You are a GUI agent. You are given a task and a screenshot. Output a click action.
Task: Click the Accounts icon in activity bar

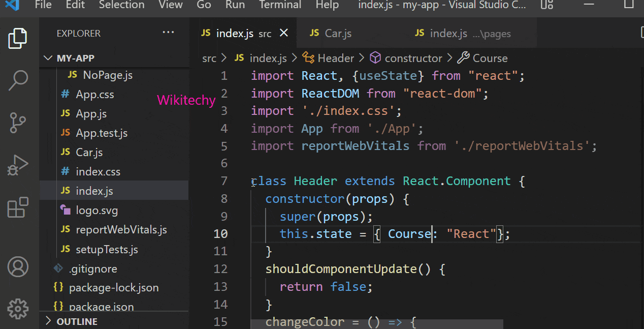(x=18, y=266)
